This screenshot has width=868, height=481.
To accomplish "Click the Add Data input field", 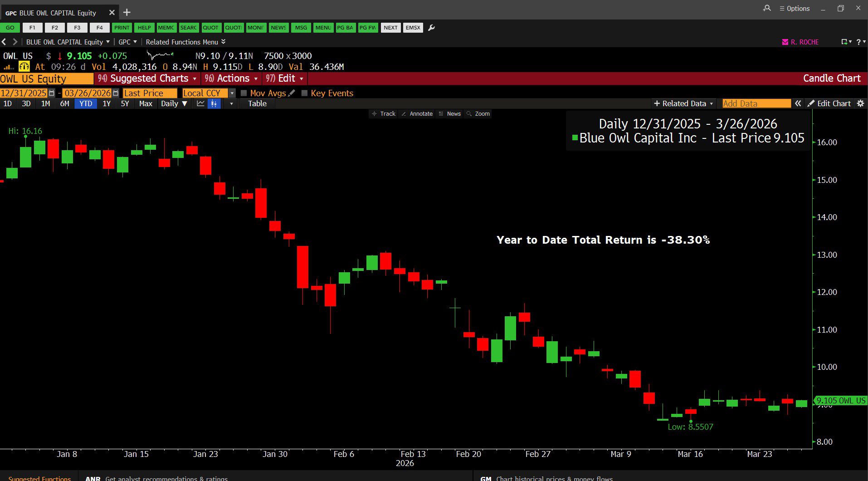I will [756, 103].
